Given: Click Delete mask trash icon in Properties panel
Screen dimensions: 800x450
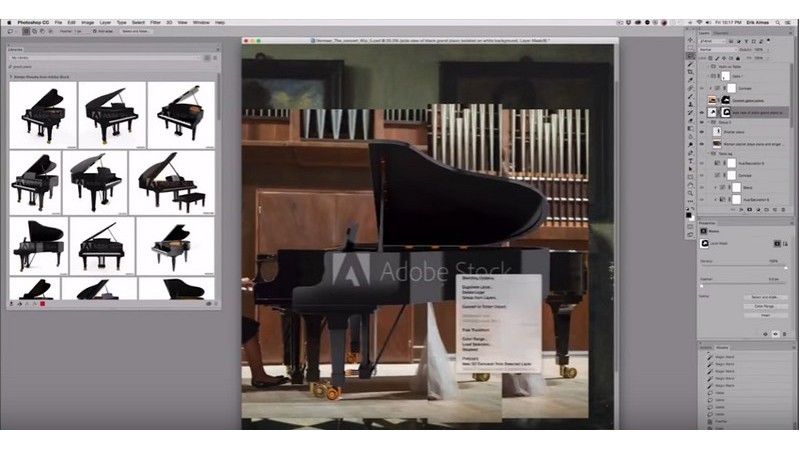Looking at the screenshot, I should coord(784,334).
